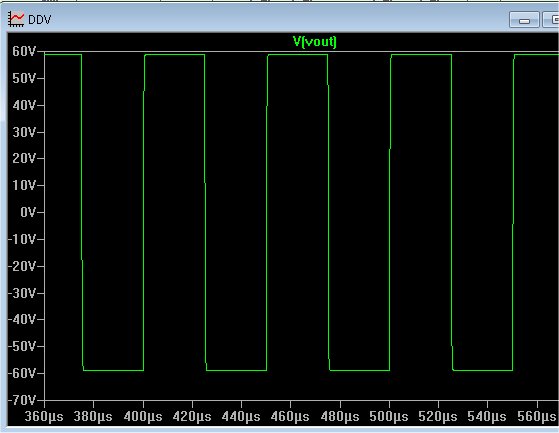This screenshot has width=559, height=433.
Task: Click the 20V y-axis label
Action: (24, 158)
